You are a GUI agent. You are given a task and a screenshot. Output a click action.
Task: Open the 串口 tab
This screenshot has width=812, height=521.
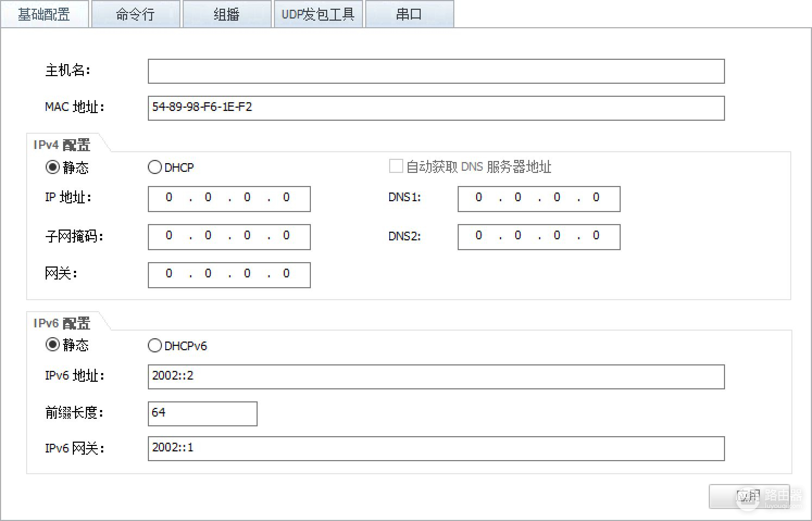(409, 14)
